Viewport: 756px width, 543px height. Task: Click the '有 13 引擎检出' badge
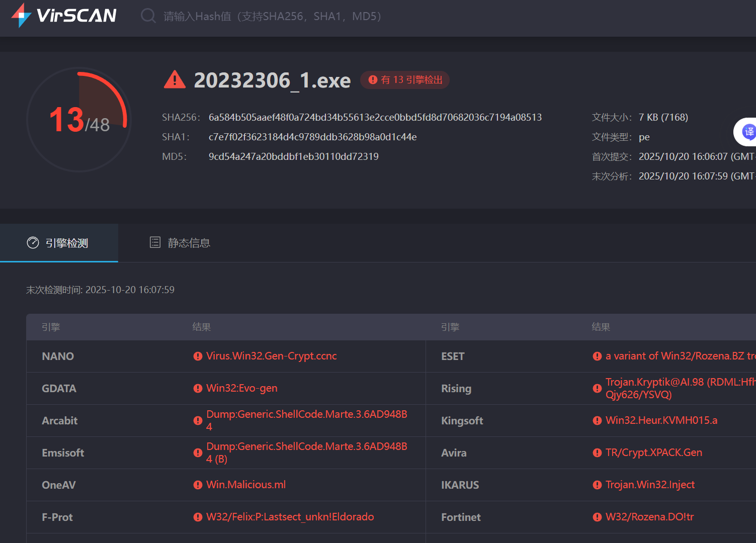point(405,80)
